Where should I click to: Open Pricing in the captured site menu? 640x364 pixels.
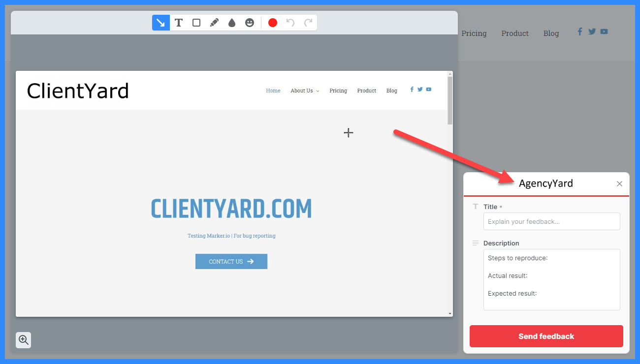coord(338,91)
